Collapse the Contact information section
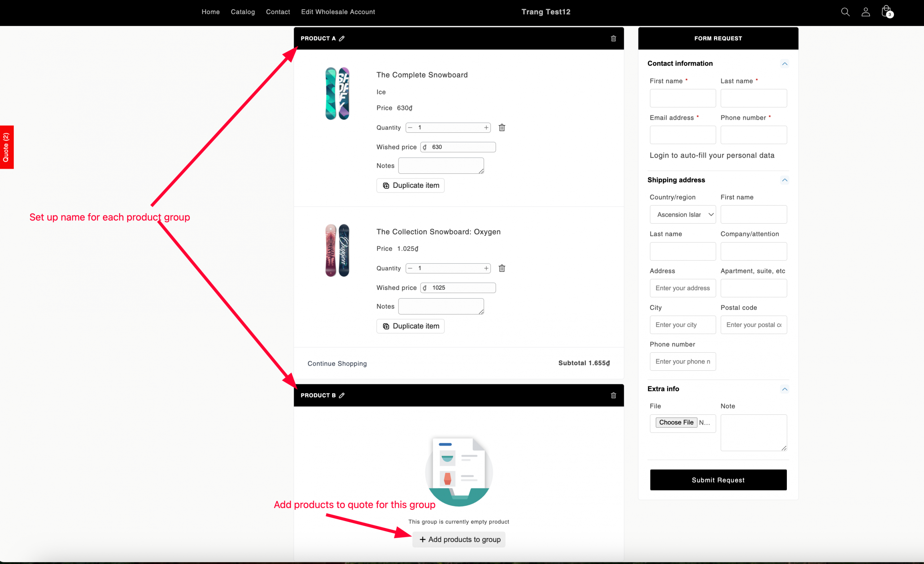924x564 pixels. (785, 64)
